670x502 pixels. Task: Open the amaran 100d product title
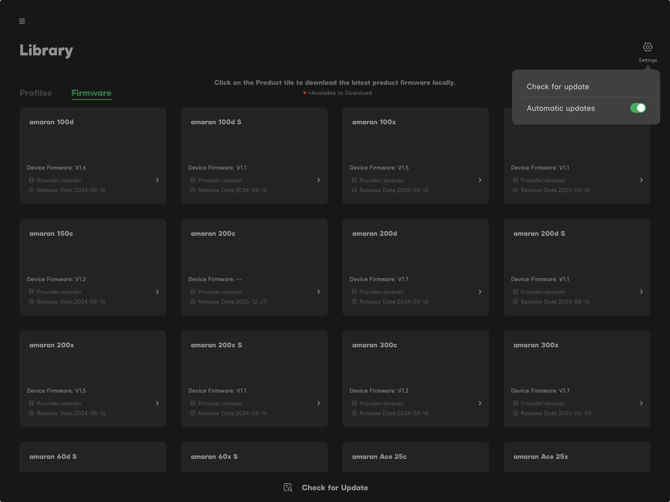point(51,122)
